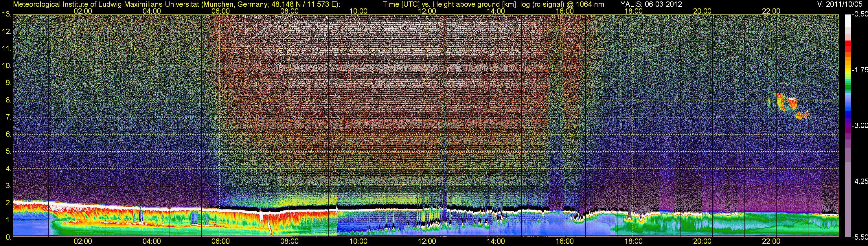Click the '08:00' label on the bottom time axis

[x=289, y=241]
